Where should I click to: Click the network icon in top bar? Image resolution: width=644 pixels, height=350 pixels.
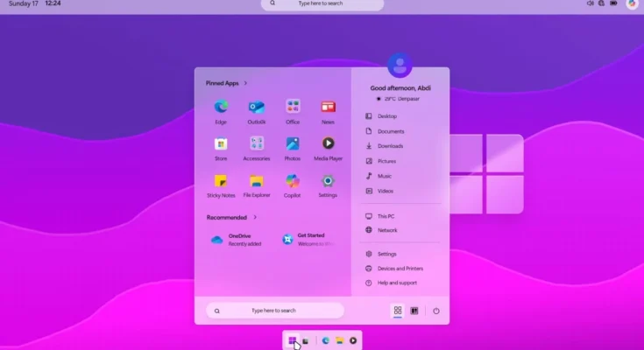pos(601,3)
